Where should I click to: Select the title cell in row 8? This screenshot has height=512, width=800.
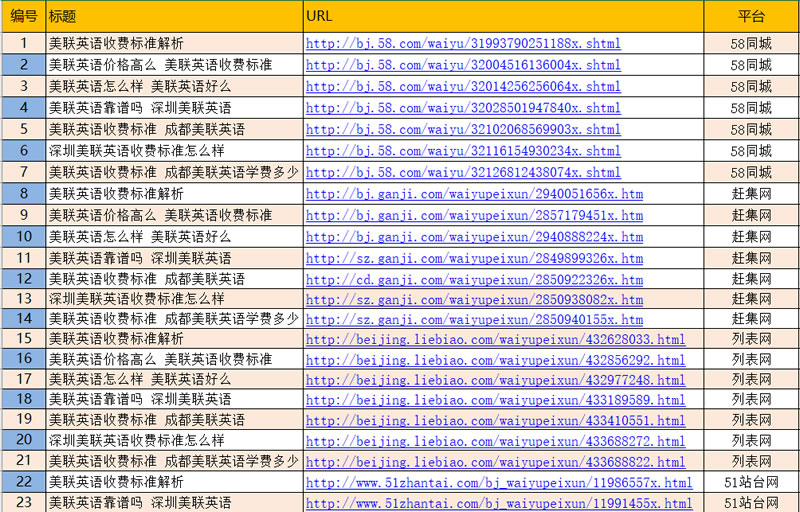click(x=174, y=194)
